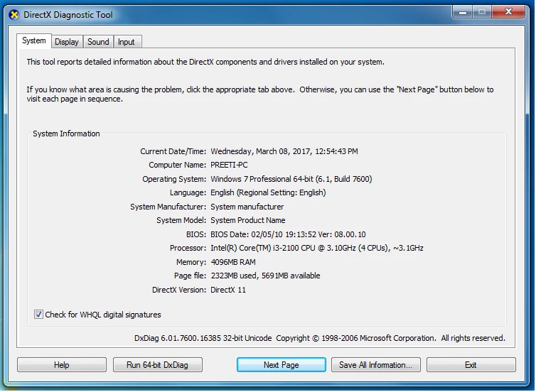Click the Operating System label

click(174, 179)
